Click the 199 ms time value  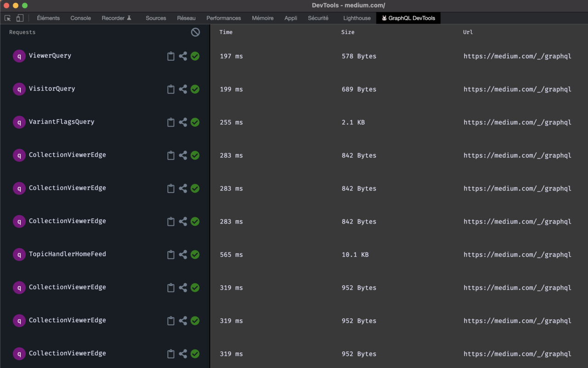click(231, 89)
